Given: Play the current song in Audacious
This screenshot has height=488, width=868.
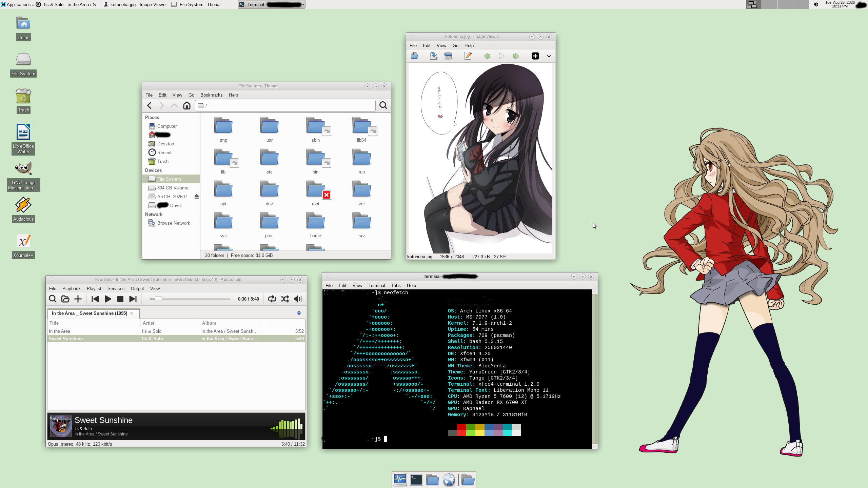Looking at the screenshot, I should (x=108, y=299).
